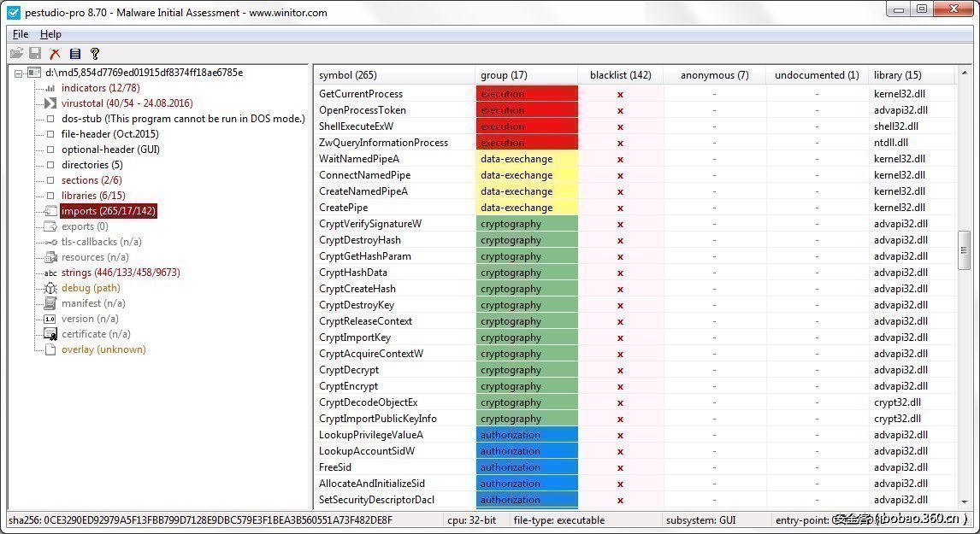Click the save toolbar icon
The width and height of the screenshot is (980, 534).
click(35, 53)
